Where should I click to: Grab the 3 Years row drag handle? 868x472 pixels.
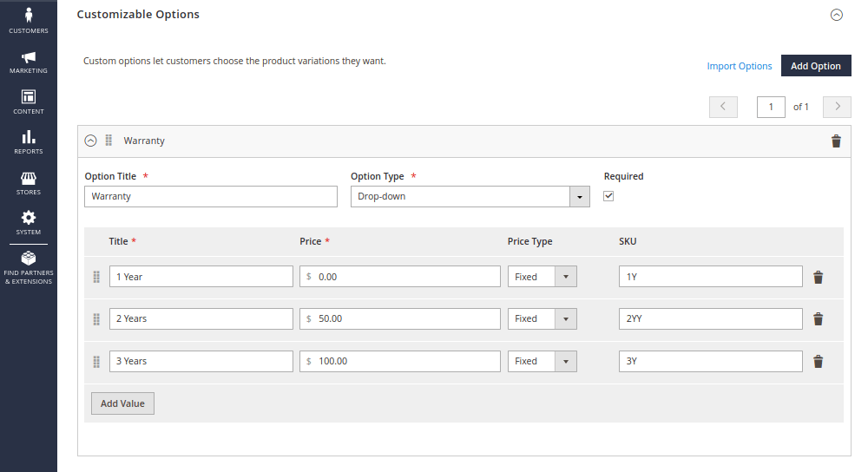click(x=96, y=362)
